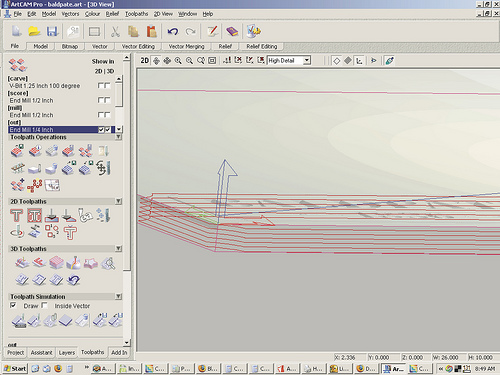Viewport: 500px width, 375px height.
Task: Toggle 2D checkbox for score End Mill 1/2 Inch
Action: [x=101, y=100]
